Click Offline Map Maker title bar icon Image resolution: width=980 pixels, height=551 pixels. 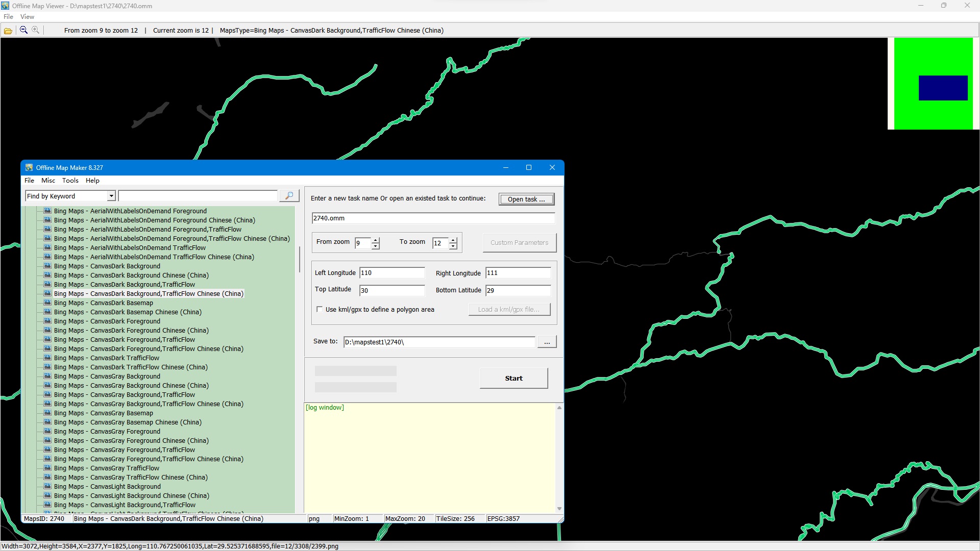point(29,167)
